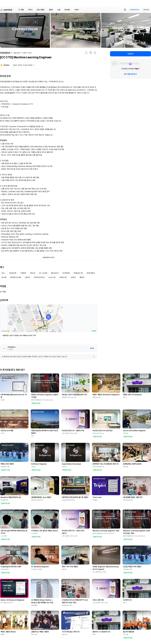Select the 건강검진지원 tag

[x=13, y=273]
